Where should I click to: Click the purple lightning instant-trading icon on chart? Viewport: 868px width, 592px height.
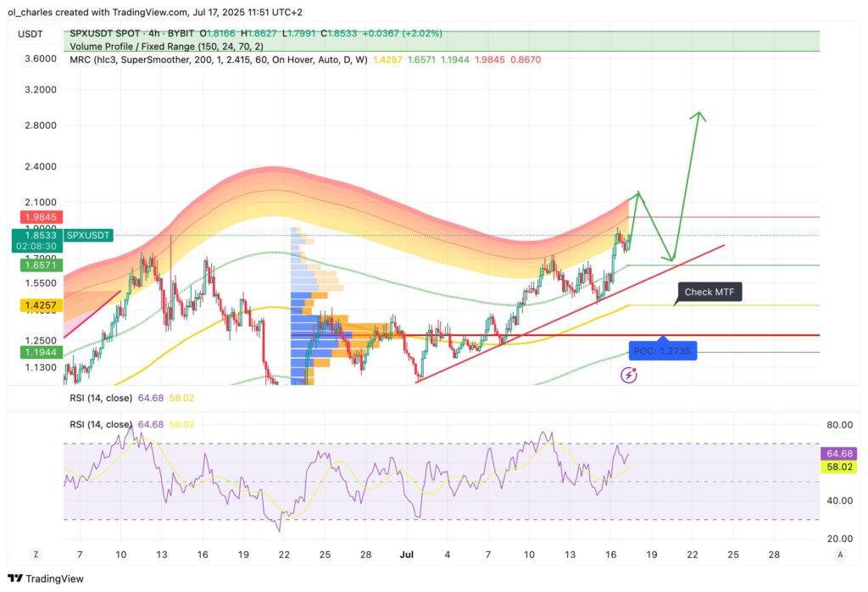(628, 374)
